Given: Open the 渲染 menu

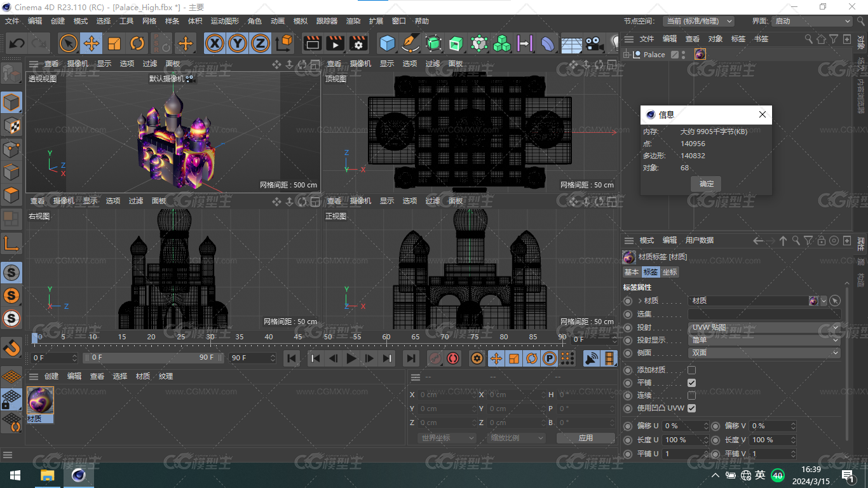Looking at the screenshot, I should [x=353, y=21].
